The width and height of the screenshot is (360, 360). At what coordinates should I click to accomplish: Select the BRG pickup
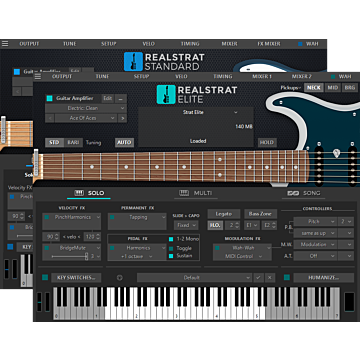[350, 88]
